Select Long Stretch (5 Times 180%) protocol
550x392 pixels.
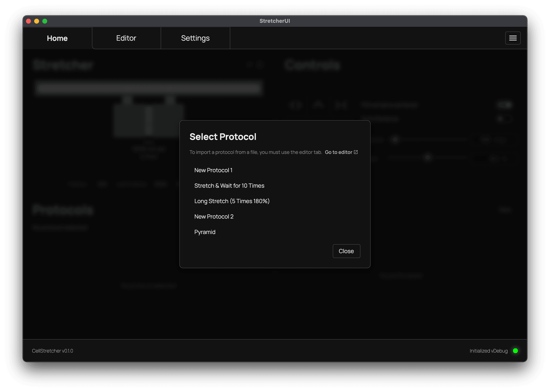275,201
